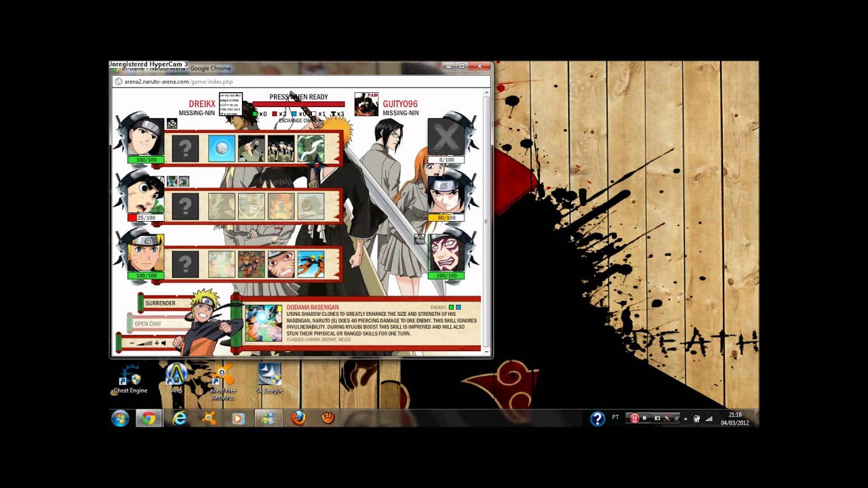
Task: Click the GUITYO96 player name
Action: 400,104
